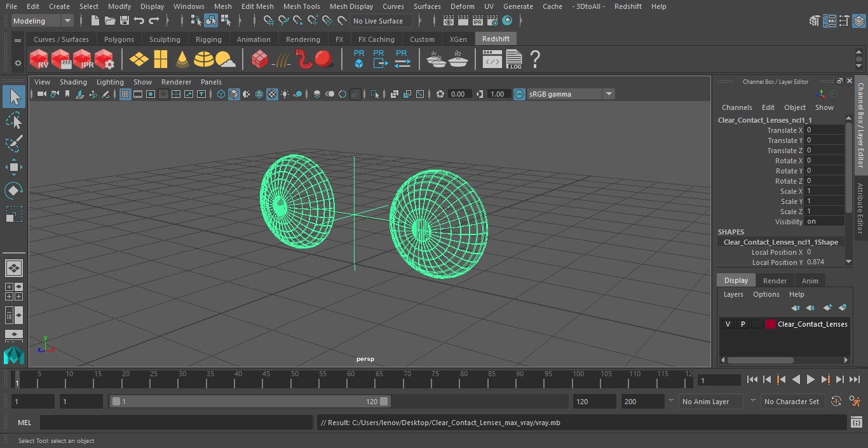Image resolution: width=868 pixels, height=448 pixels.
Task: Activate the Lasso select tool
Action: click(x=13, y=120)
